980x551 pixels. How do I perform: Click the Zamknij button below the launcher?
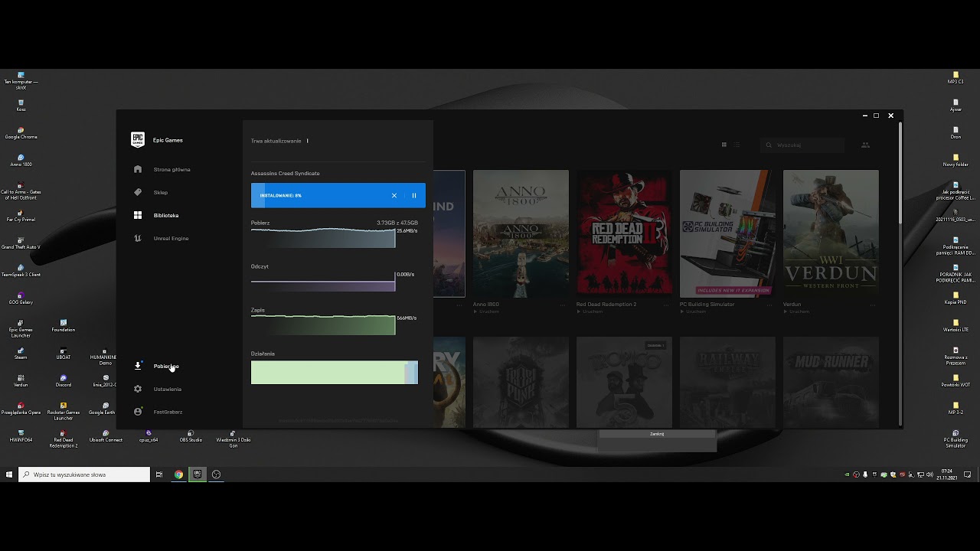[x=657, y=434]
